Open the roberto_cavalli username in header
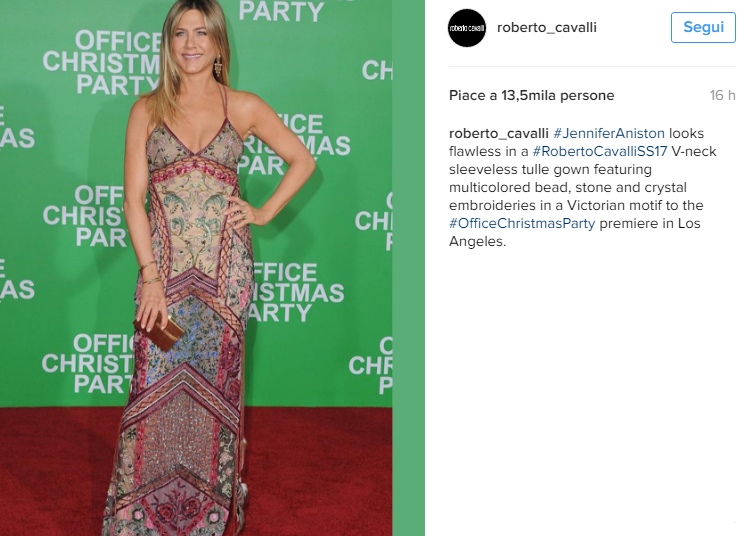Screen dimensions: 737x536 [x=547, y=28]
